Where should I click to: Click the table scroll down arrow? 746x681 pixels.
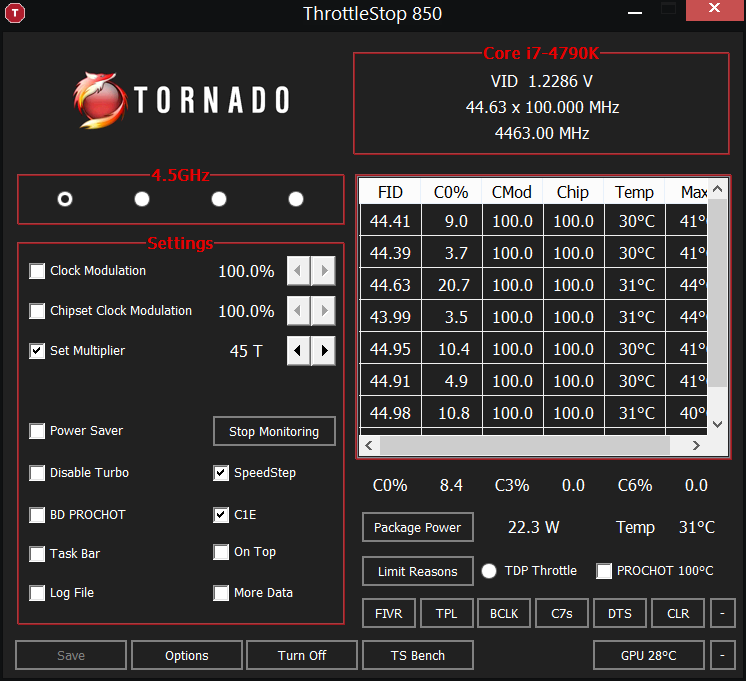coord(717,424)
